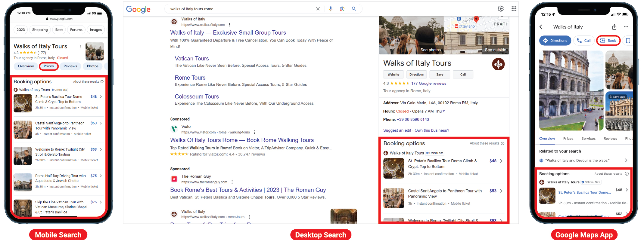Screen dimensions: 644x245
Task: Click Save button in knowledge panel
Action: coord(440,75)
